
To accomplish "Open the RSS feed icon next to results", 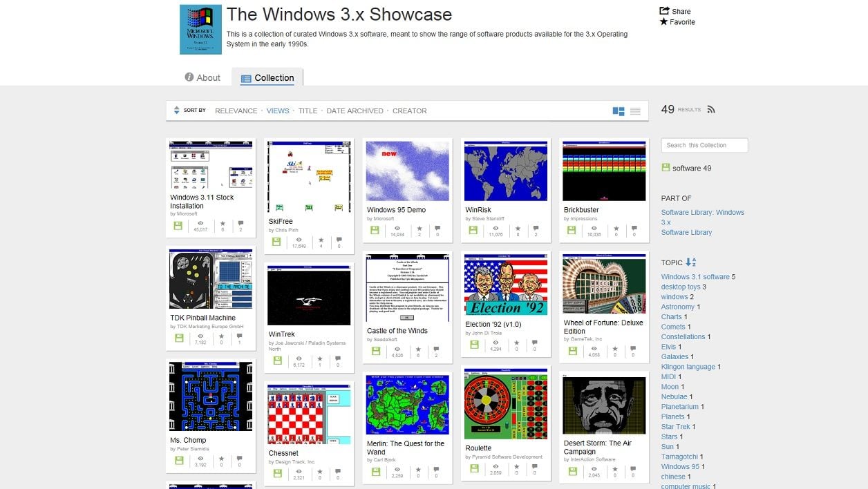I will [711, 110].
